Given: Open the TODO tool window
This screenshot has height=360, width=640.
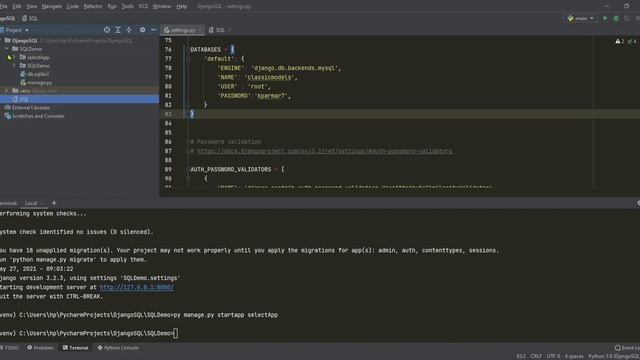Looking at the screenshot, I should pyautogui.click(x=9, y=348).
